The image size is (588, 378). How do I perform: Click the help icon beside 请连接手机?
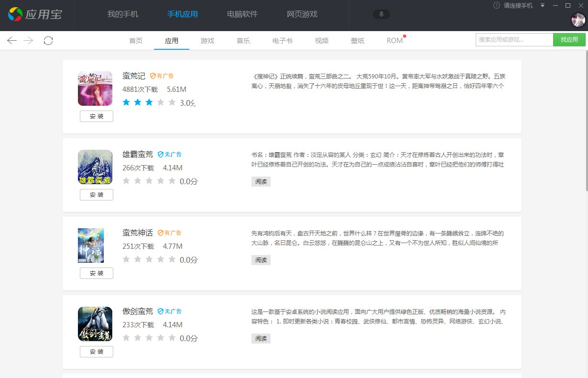point(497,5)
